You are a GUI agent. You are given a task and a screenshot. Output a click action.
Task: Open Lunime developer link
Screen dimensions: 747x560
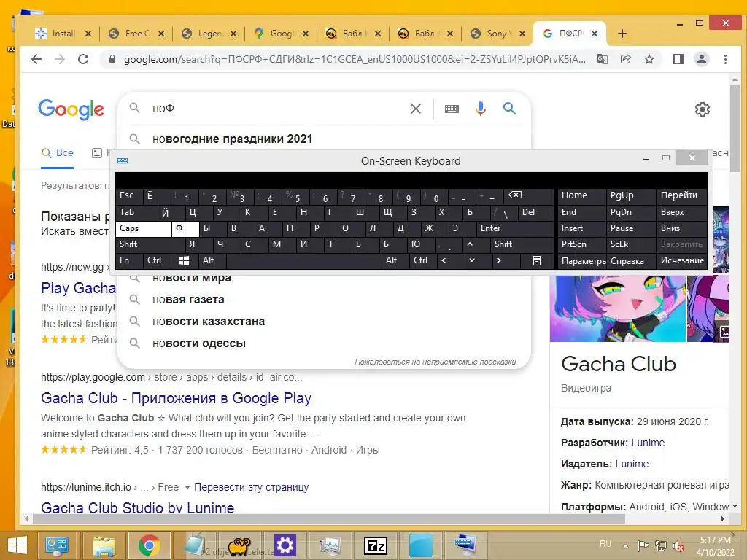(x=648, y=443)
